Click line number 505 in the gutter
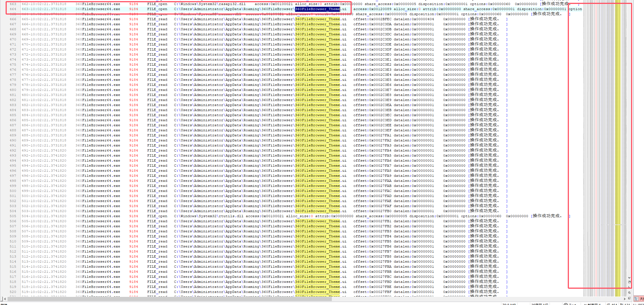 (13, 216)
